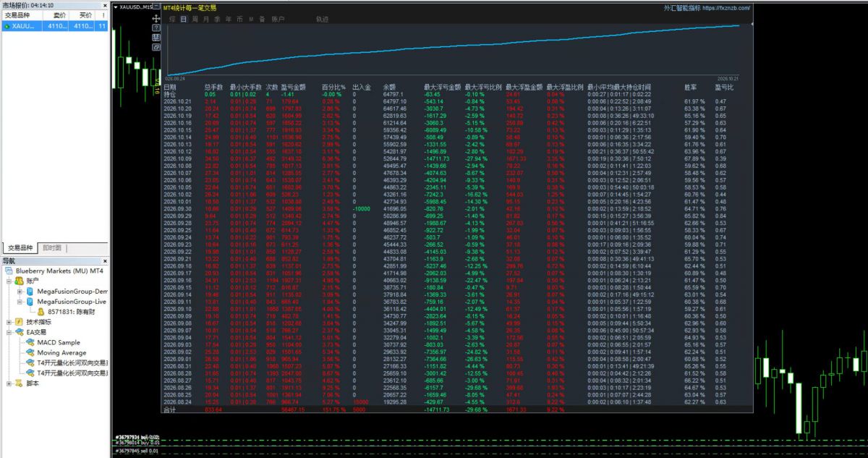The width and height of the screenshot is (868, 458).
Task: Click the 胜率 win rate column header
Action: (x=691, y=87)
